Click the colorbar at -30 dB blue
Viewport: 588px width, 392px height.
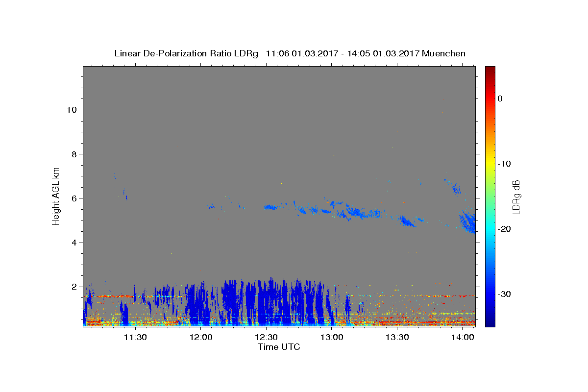click(x=490, y=294)
